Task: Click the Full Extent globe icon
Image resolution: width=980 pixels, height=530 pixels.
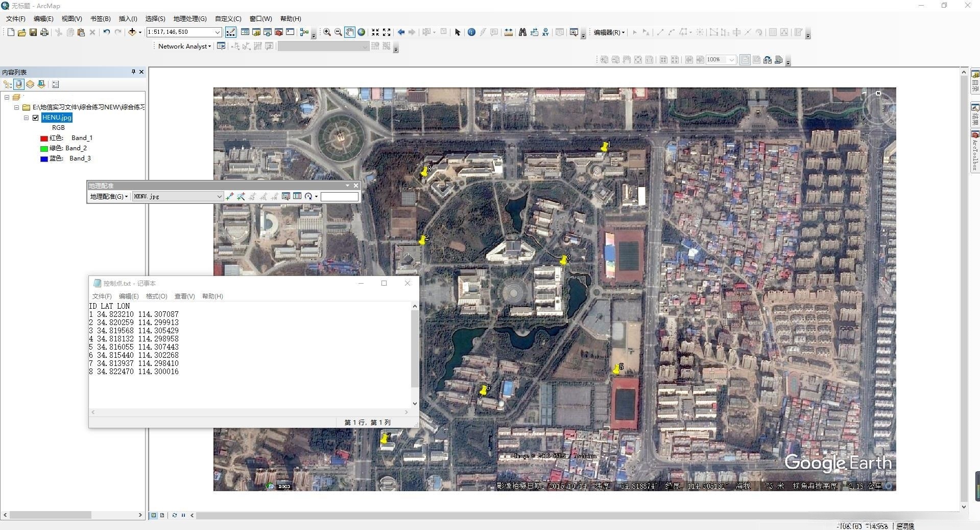Action: [x=362, y=32]
